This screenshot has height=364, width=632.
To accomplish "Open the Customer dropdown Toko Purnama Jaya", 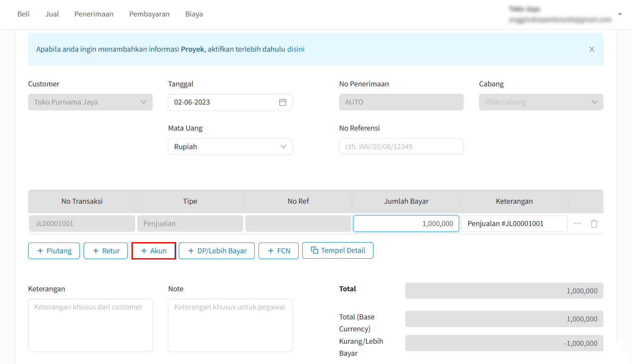I will pyautogui.click(x=90, y=102).
